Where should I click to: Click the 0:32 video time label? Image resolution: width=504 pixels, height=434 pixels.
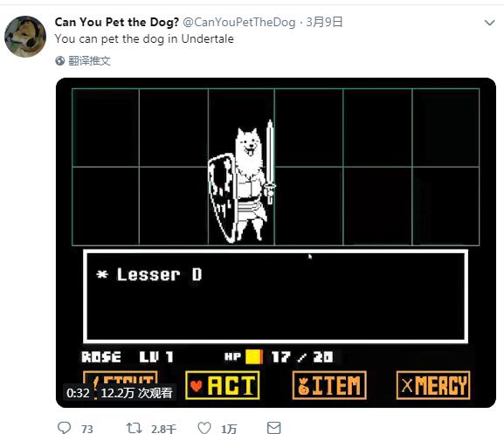[x=78, y=393]
